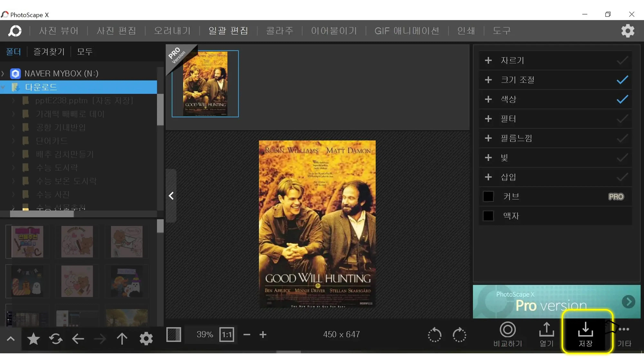Open the 오려내기 tab
The image size is (644, 362).
[x=172, y=31]
